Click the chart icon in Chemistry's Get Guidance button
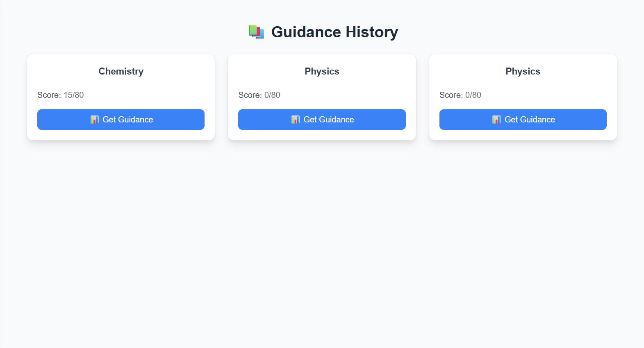 point(95,120)
